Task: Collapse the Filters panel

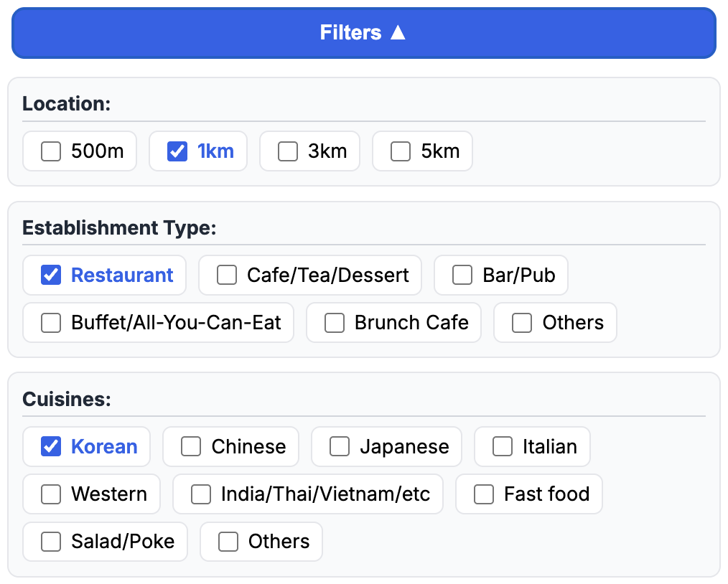Action: click(363, 33)
